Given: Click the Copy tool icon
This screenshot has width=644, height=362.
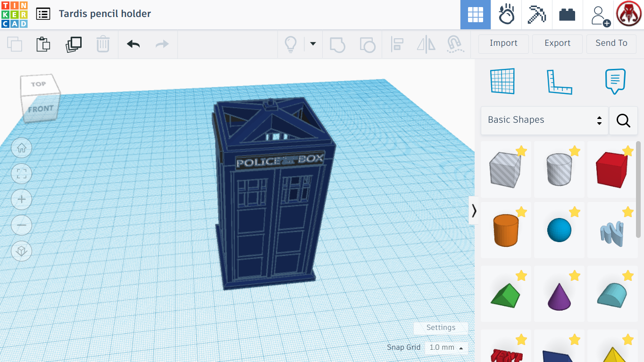Looking at the screenshot, I should [15, 44].
